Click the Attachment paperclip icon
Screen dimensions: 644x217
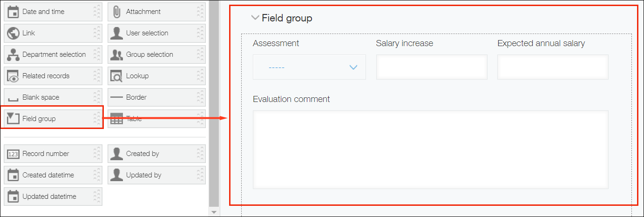pos(117,12)
